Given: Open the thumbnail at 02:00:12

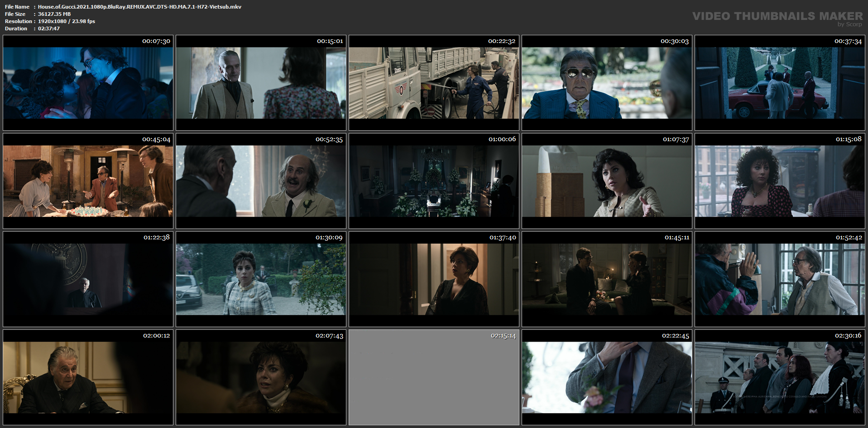Looking at the screenshot, I should pyautogui.click(x=88, y=377).
